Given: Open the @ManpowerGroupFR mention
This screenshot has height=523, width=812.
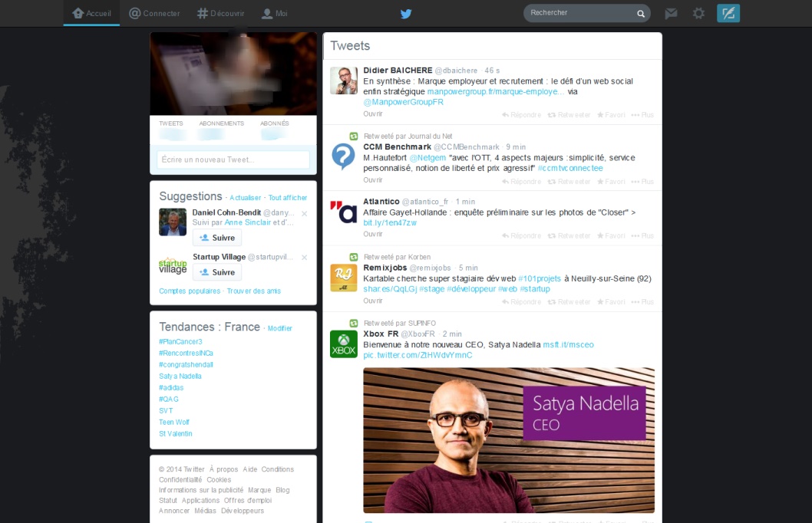Looking at the screenshot, I should click(x=404, y=102).
